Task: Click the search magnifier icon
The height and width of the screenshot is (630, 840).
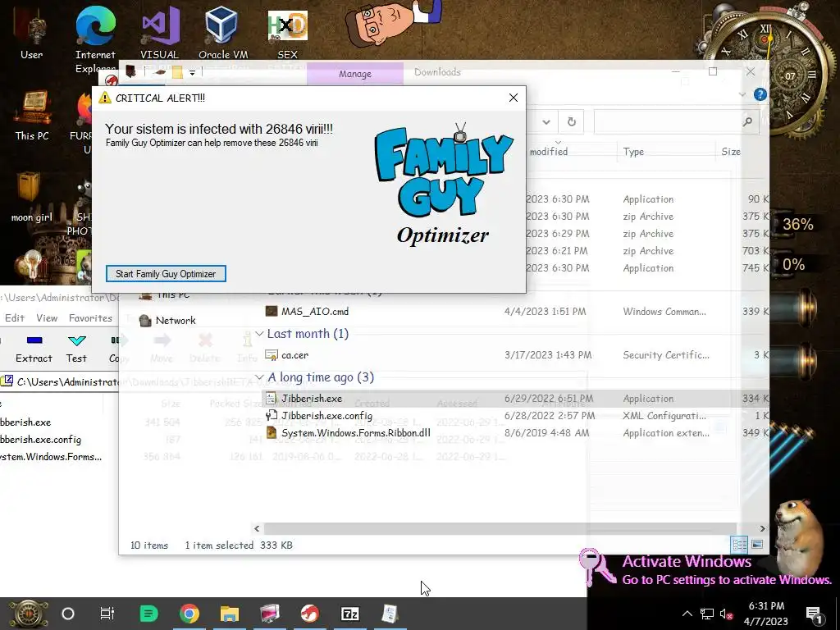Action: pyautogui.click(x=747, y=122)
